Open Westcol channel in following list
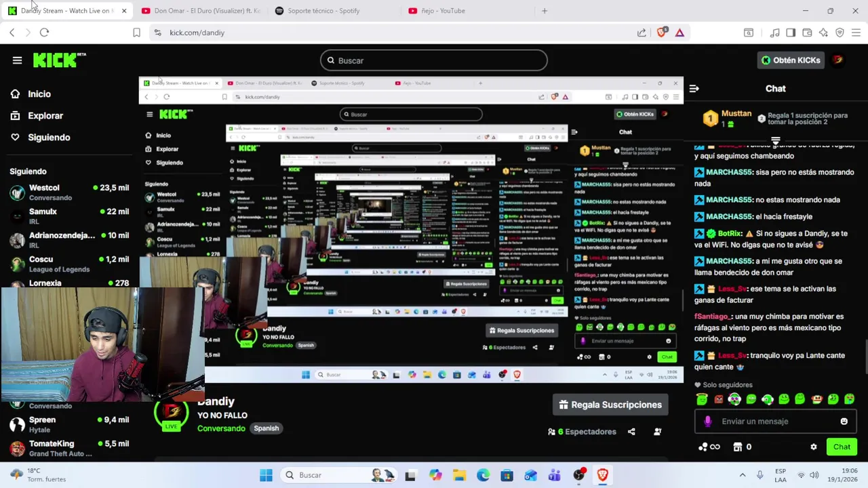The height and width of the screenshot is (488, 868). coord(68,192)
